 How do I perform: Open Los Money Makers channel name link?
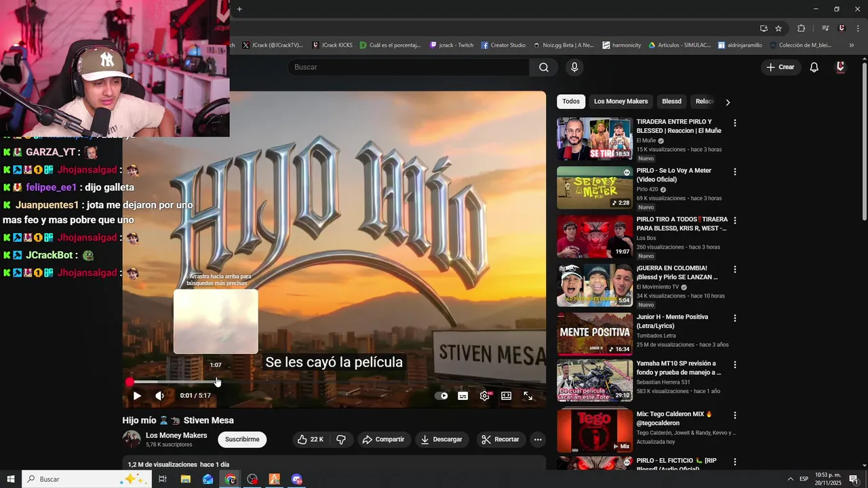(176, 435)
